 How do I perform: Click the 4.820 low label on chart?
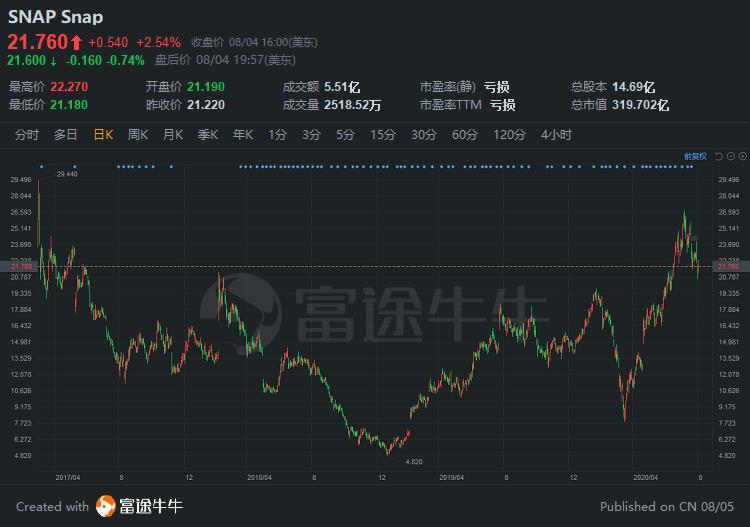tap(414, 462)
